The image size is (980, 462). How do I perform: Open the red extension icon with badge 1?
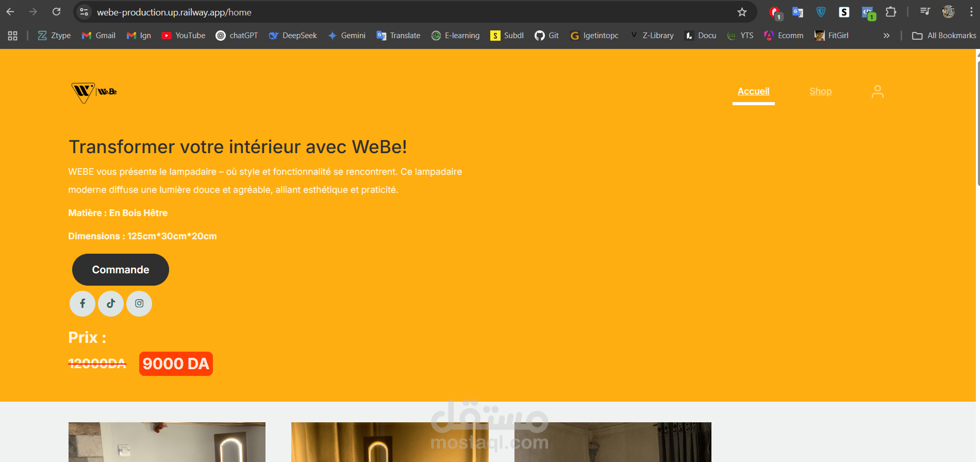[775, 13]
